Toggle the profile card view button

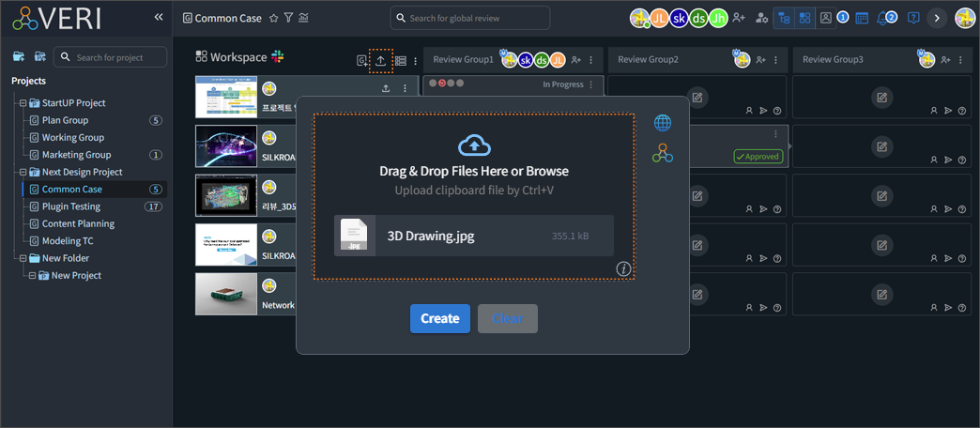pyautogui.click(x=824, y=18)
